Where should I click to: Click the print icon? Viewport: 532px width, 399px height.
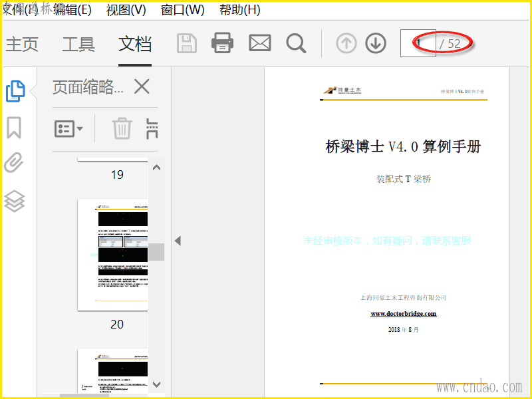222,43
